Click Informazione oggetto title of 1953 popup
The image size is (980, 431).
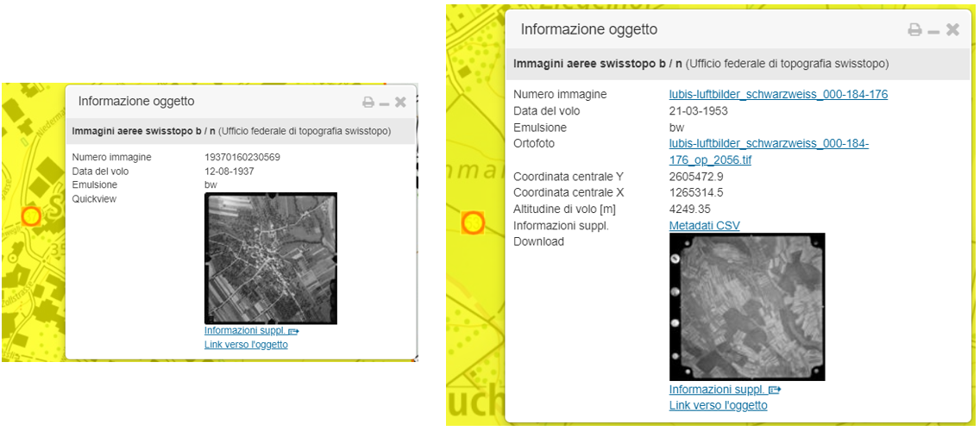(588, 29)
